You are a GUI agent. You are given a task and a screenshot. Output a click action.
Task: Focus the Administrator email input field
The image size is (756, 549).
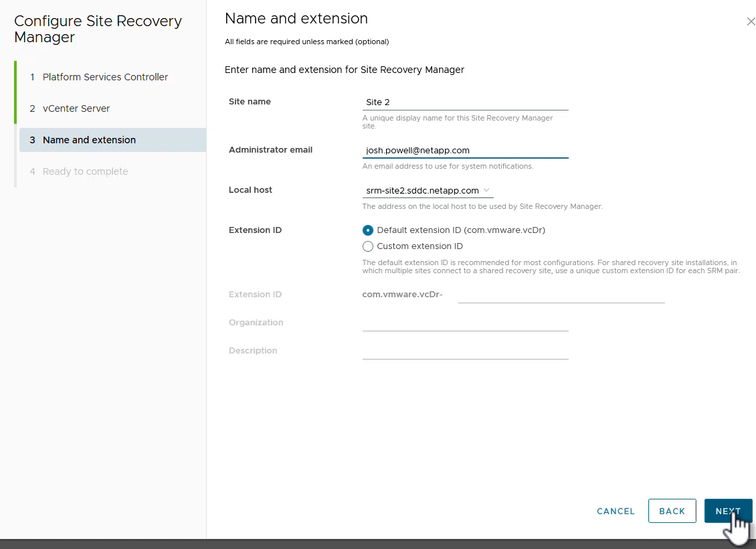(x=465, y=151)
